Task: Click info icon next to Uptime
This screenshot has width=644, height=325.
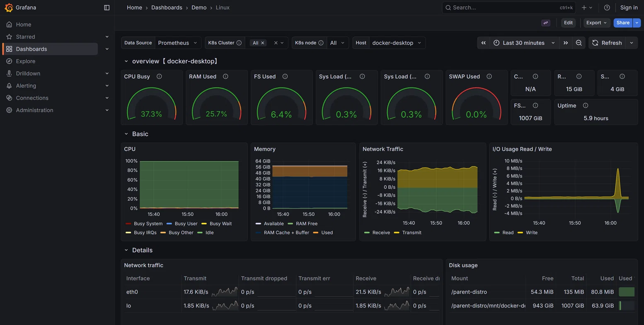Action: pyautogui.click(x=586, y=106)
